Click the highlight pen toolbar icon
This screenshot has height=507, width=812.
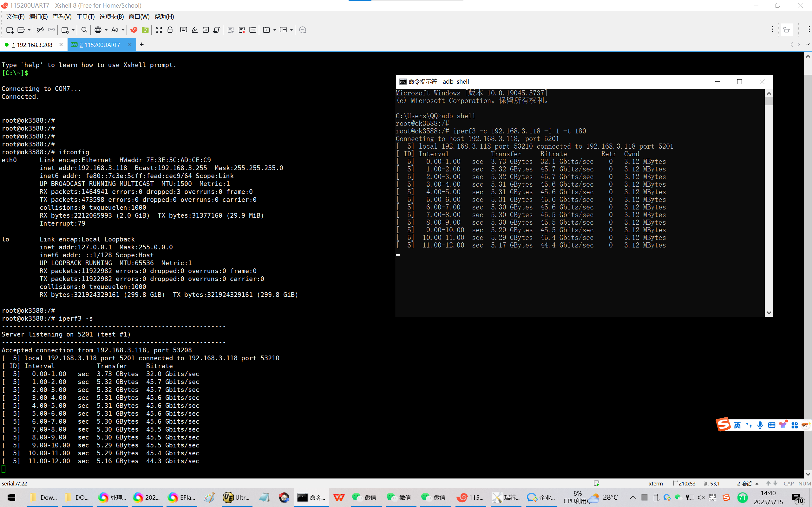[195, 30]
